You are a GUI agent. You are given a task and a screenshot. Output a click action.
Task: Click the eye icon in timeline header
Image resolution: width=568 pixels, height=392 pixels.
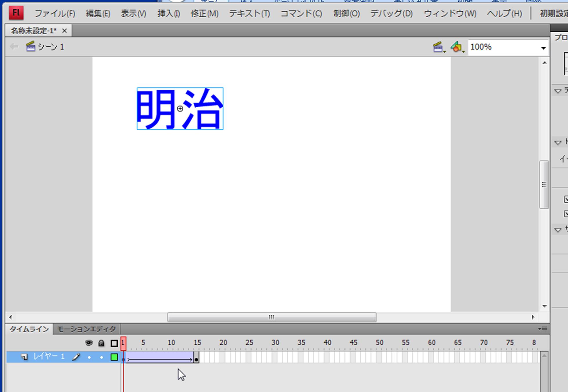point(89,343)
